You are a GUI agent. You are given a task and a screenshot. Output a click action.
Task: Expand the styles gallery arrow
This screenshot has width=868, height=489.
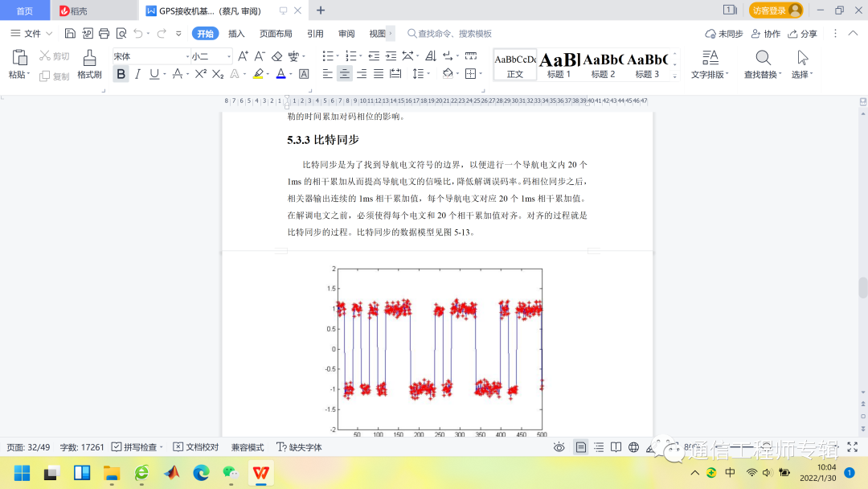[675, 76]
